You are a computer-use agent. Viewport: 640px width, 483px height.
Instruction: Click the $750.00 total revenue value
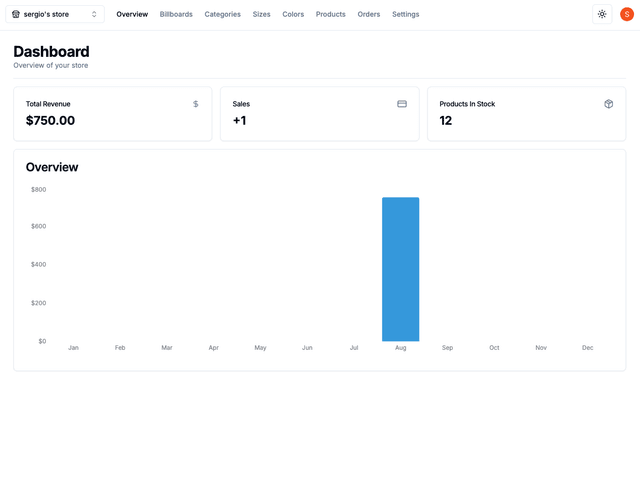(x=50, y=121)
